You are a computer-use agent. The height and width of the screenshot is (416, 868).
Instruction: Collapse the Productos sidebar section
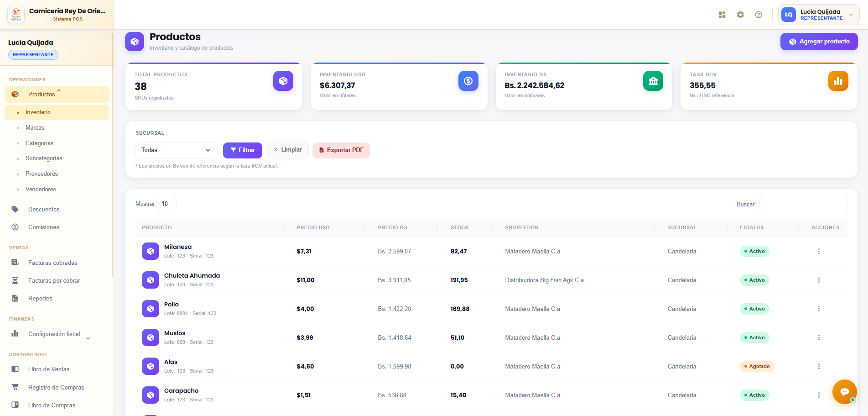pos(57,94)
